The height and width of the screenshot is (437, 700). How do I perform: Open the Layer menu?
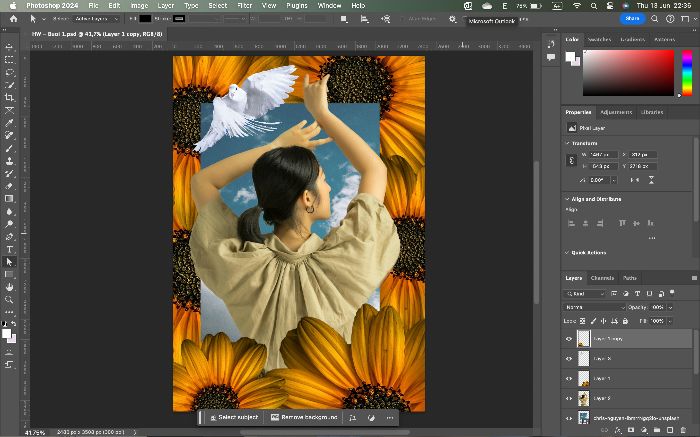click(166, 6)
